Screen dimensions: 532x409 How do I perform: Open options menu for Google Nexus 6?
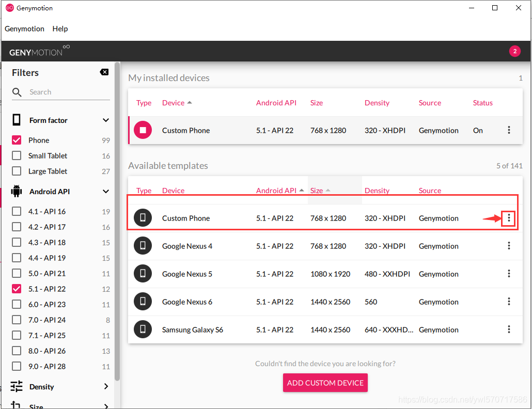[x=509, y=302]
